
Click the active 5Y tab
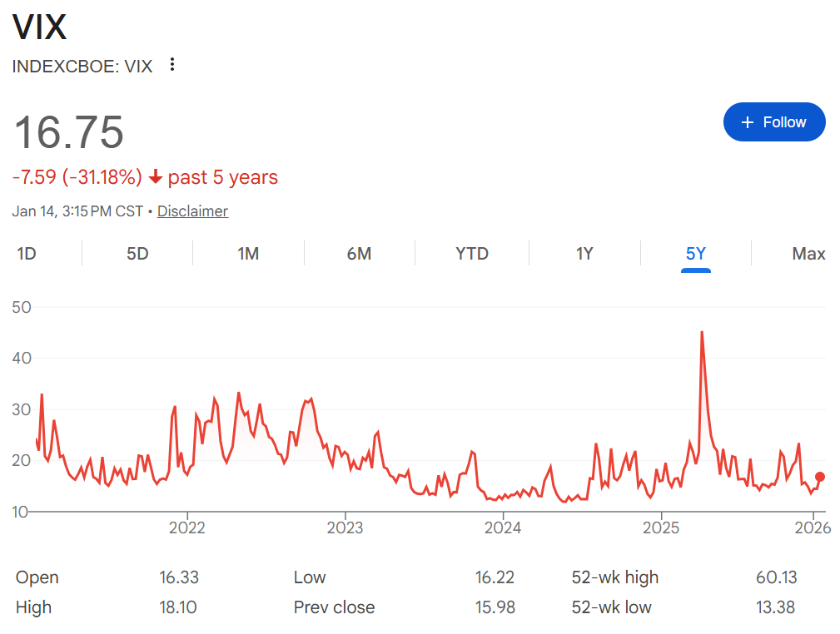(695, 254)
